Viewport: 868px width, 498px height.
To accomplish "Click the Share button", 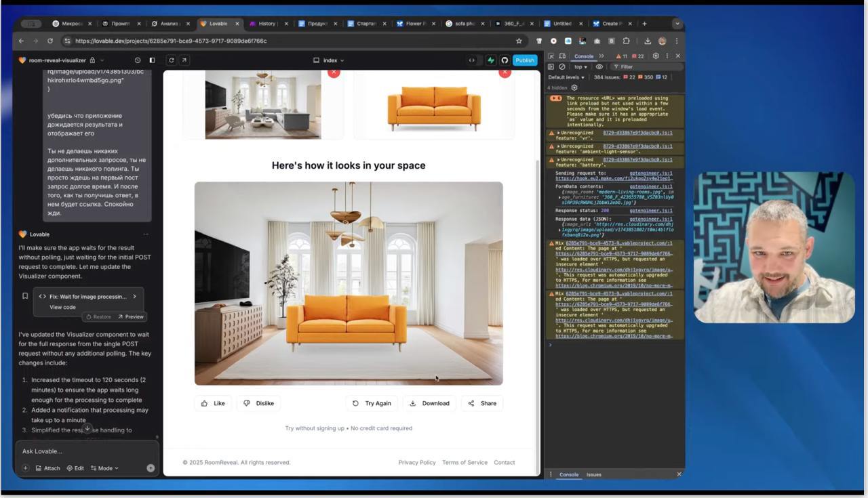I will click(482, 403).
